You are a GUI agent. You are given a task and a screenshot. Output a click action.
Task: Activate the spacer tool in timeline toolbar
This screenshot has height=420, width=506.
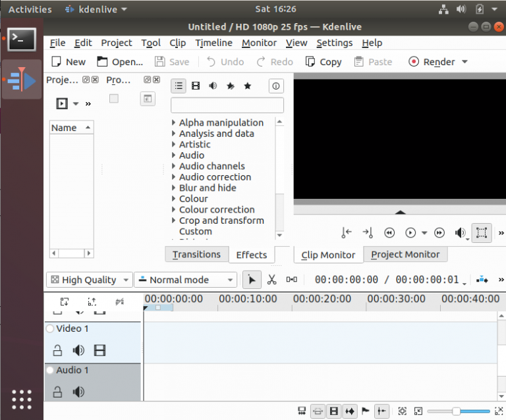pyautogui.click(x=291, y=280)
